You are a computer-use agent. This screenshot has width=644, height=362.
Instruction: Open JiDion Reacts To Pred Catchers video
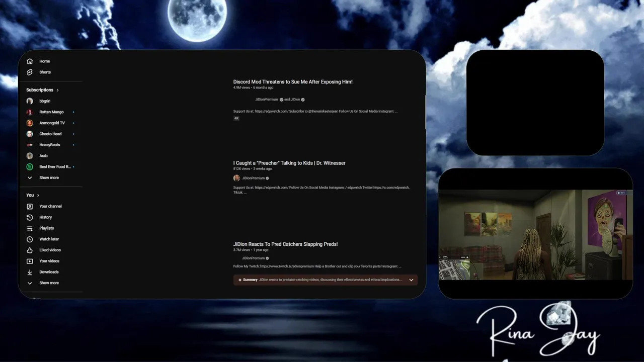click(x=285, y=244)
